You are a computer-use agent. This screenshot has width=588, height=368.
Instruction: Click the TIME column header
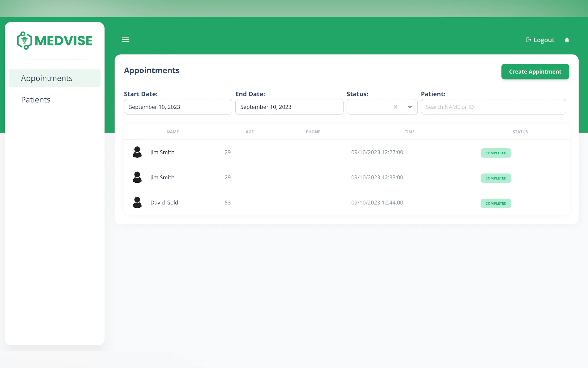[x=409, y=132]
